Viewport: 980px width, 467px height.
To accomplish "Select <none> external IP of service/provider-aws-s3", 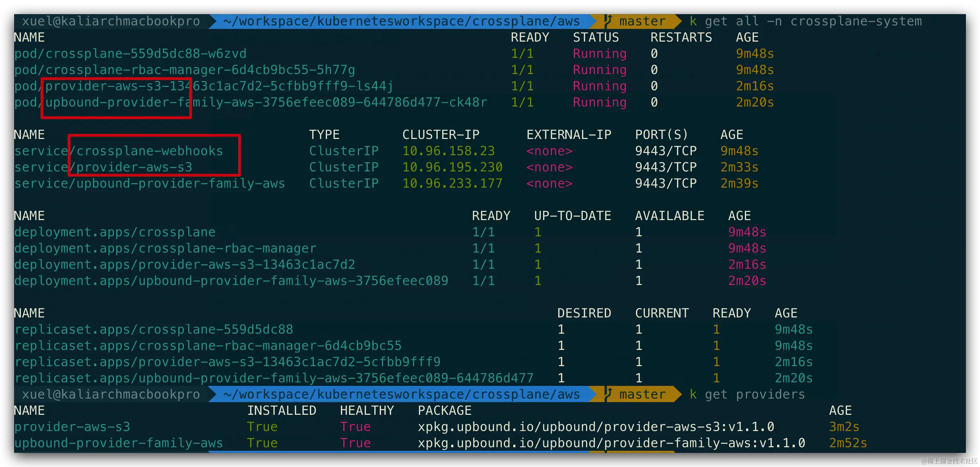I will click(550, 167).
